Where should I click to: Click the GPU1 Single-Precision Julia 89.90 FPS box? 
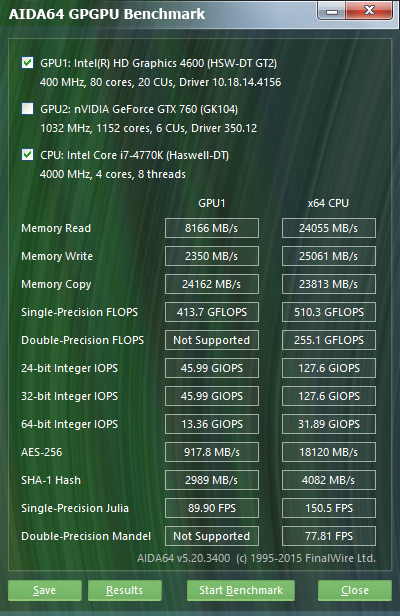pyautogui.click(x=212, y=508)
